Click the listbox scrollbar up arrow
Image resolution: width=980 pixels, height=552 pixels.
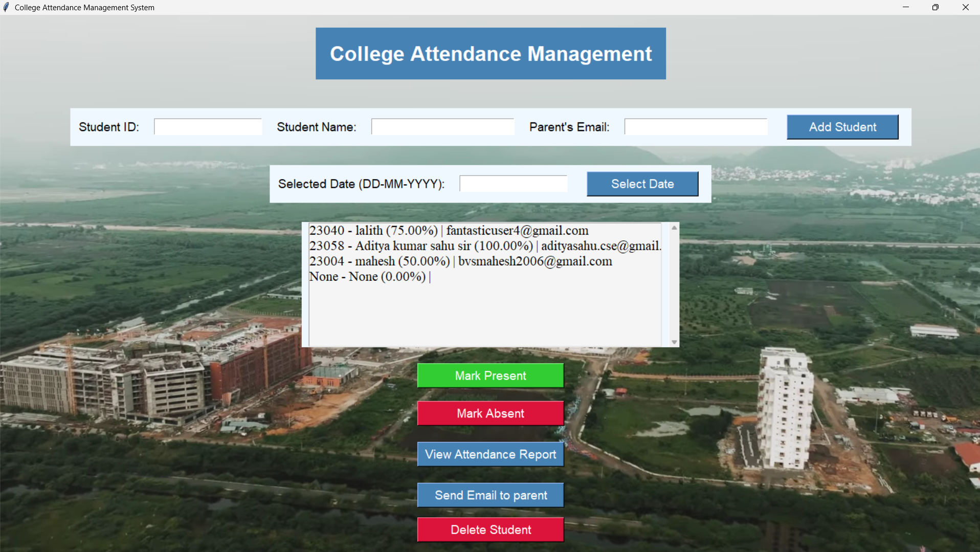click(674, 228)
